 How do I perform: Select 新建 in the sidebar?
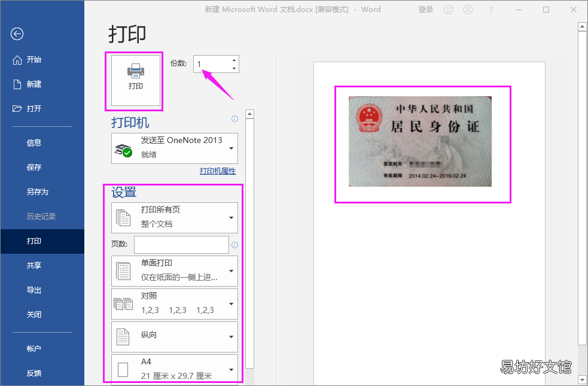coord(42,84)
